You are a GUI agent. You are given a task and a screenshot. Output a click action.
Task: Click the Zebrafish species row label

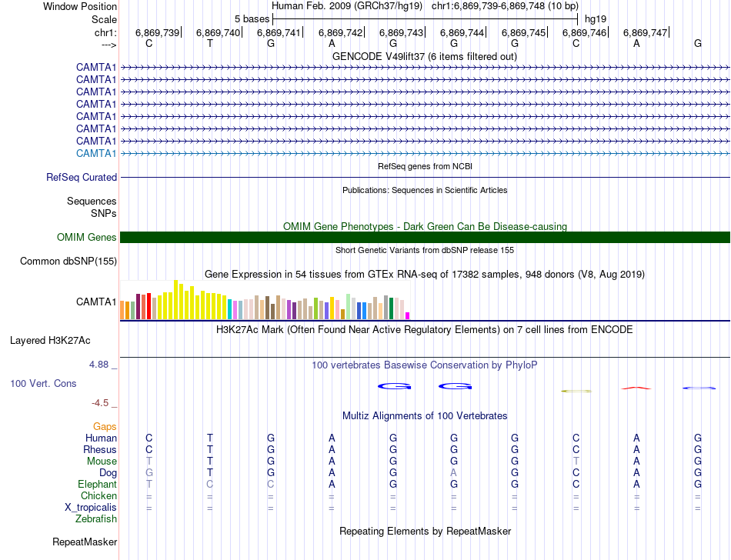97,518
